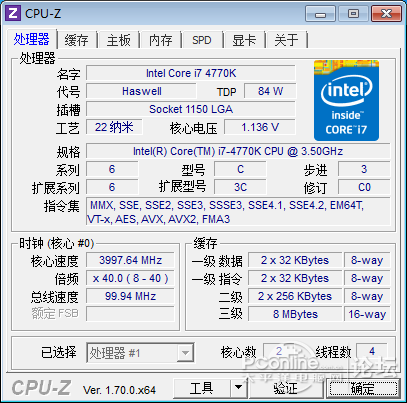This screenshot has height=403, width=407.
Task: Click the Intel Core i7 logo badge
Action: [346, 100]
